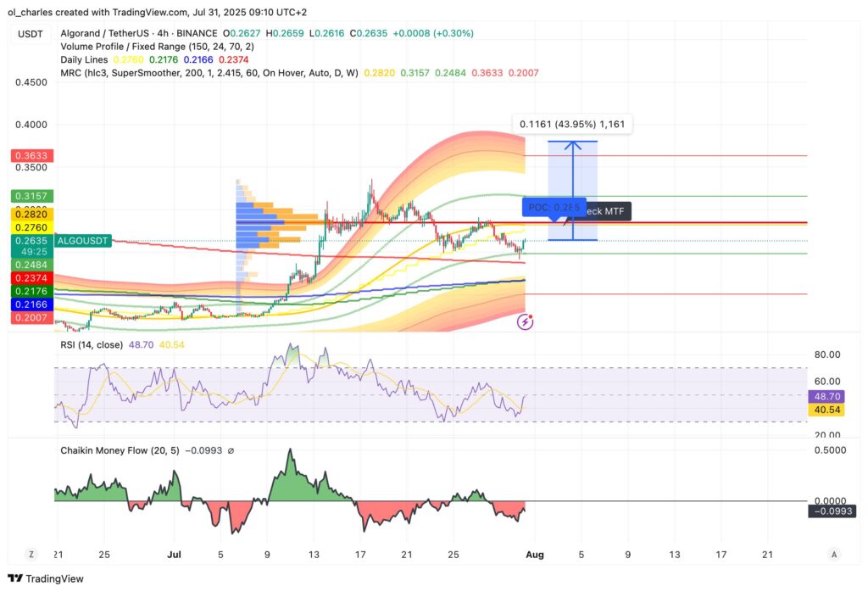
Task: Click the blue POC 0.285 marker
Action: pos(554,206)
